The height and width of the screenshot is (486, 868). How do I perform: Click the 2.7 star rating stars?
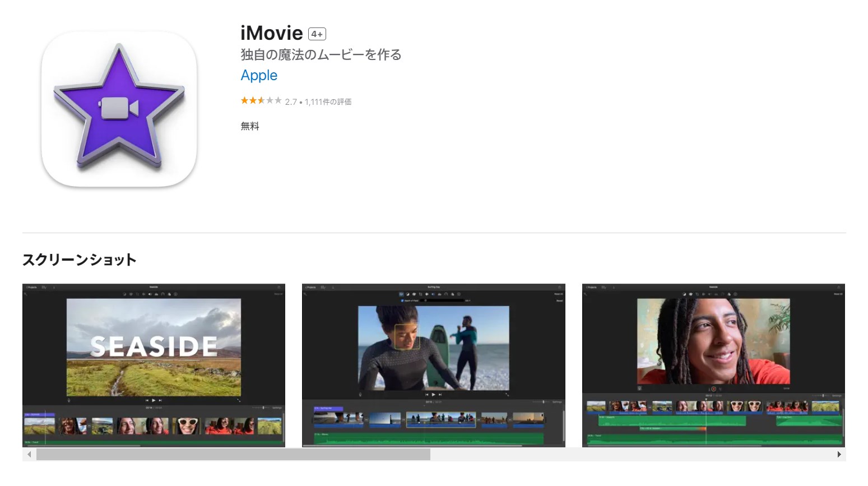pyautogui.click(x=261, y=101)
